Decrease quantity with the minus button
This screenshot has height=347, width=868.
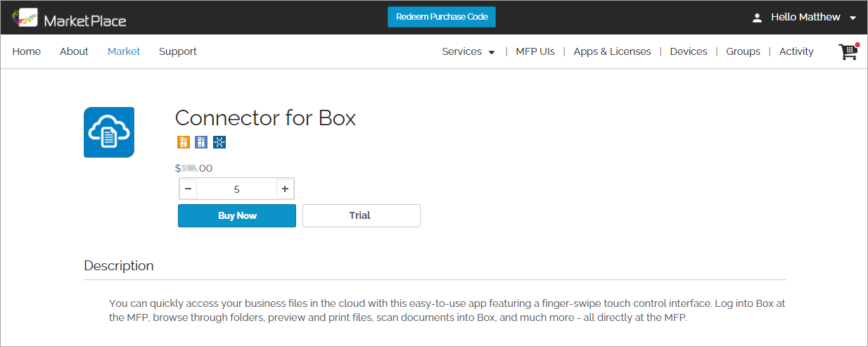coord(189,189)
